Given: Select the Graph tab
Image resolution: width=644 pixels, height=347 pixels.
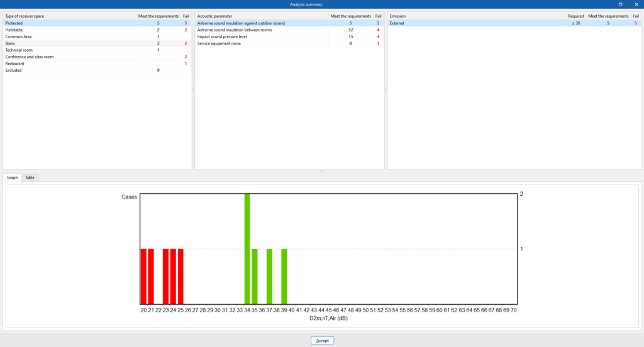Looking at the screenshot, I should coord(13,178).
